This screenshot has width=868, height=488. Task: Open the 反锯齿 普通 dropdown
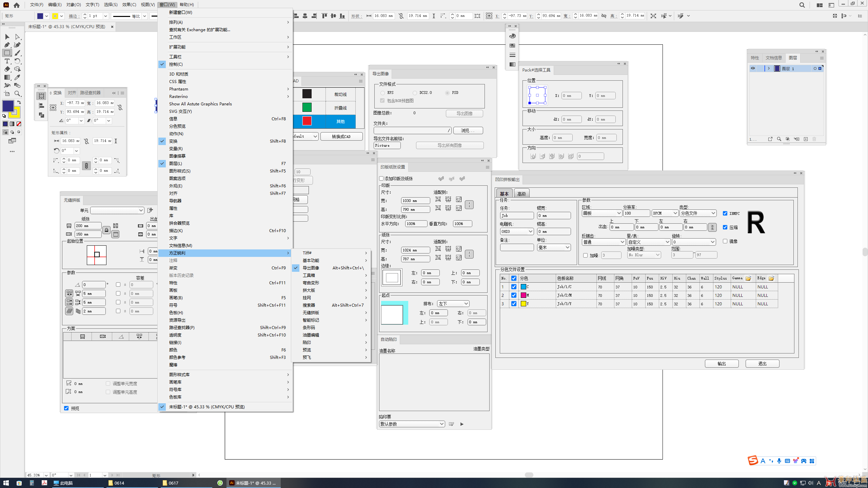604,242
